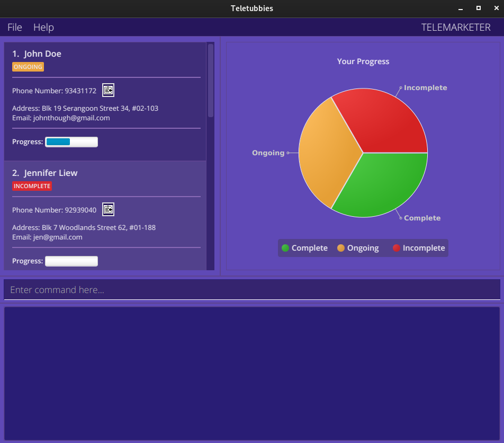Open the File menu

pyautogui.click(x=15, y=28)
